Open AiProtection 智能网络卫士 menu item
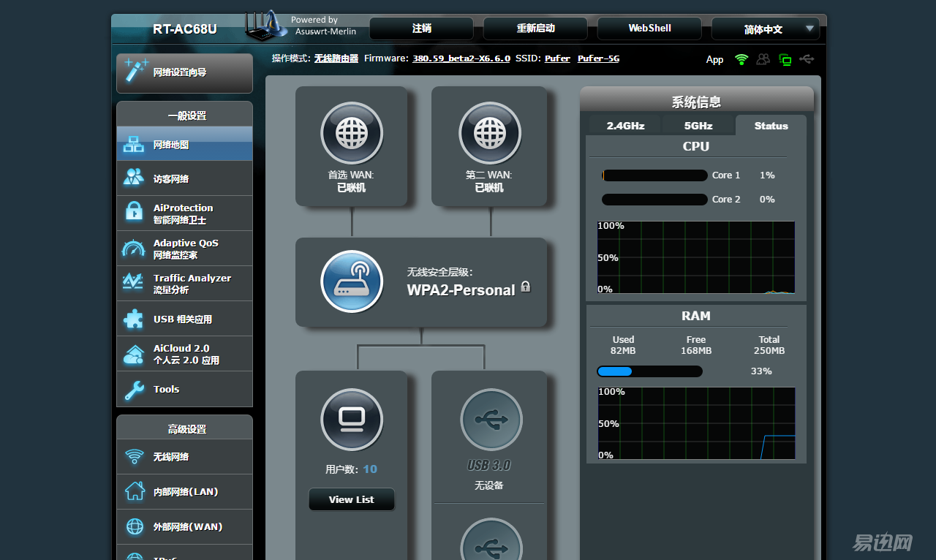 click(x=184, y=213)
